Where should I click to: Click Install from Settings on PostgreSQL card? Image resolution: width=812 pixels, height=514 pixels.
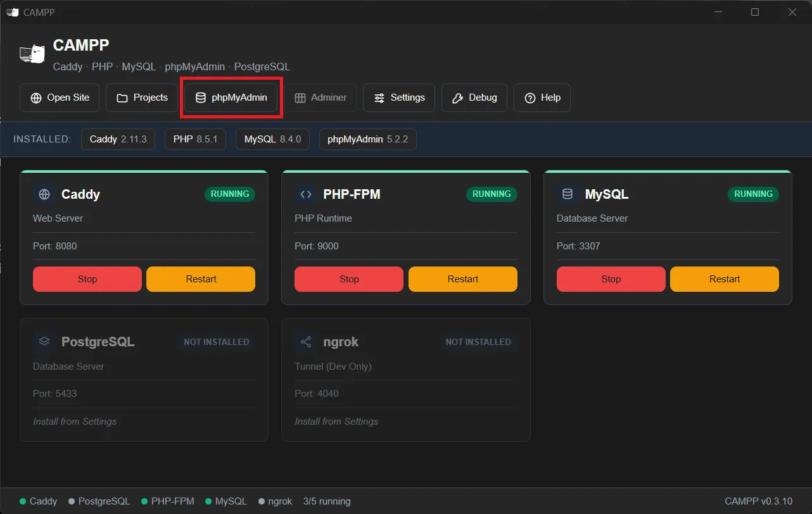(x=75, y=422)
